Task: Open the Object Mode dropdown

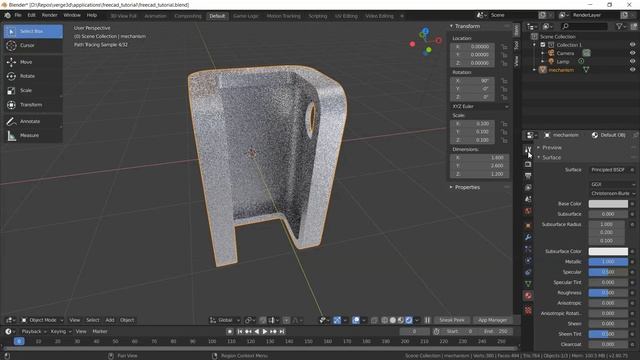Action: pos(42,320)
